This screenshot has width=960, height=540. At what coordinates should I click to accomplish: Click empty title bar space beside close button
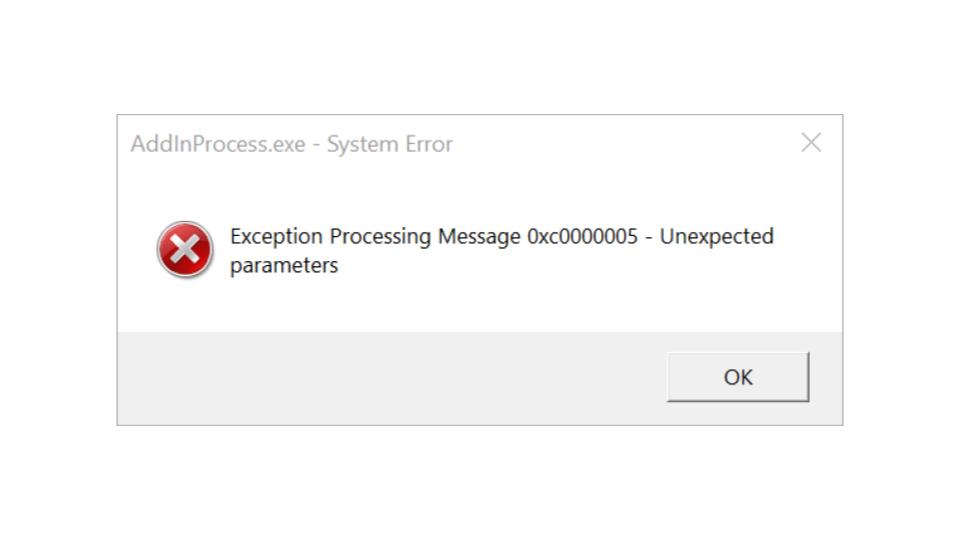click(x=624, y=144)
